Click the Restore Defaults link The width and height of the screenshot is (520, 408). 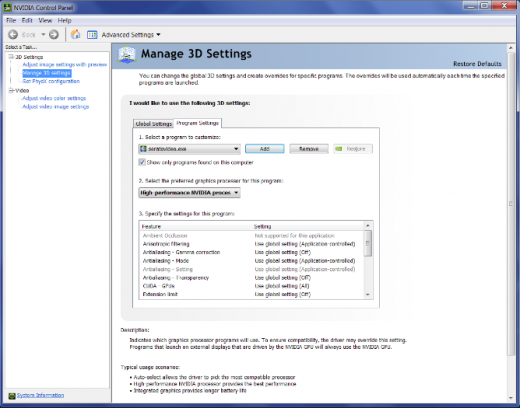(x=477, y=64)
